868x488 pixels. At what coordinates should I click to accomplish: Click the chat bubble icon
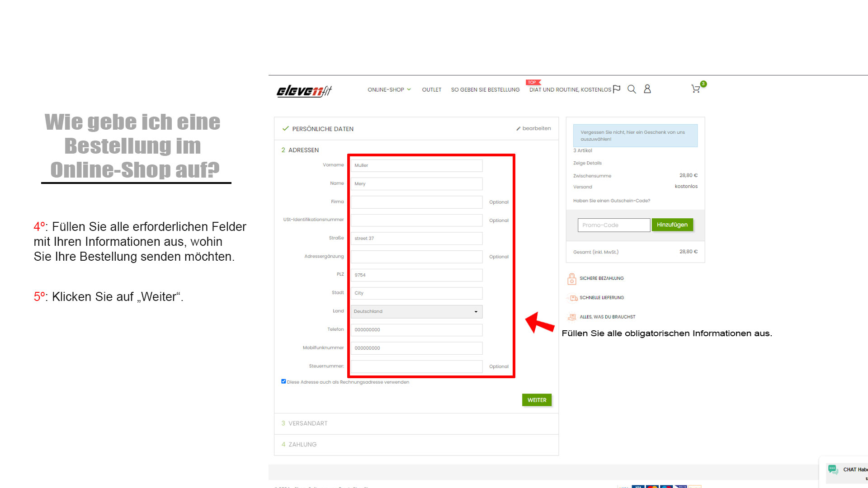coord(833,469)
